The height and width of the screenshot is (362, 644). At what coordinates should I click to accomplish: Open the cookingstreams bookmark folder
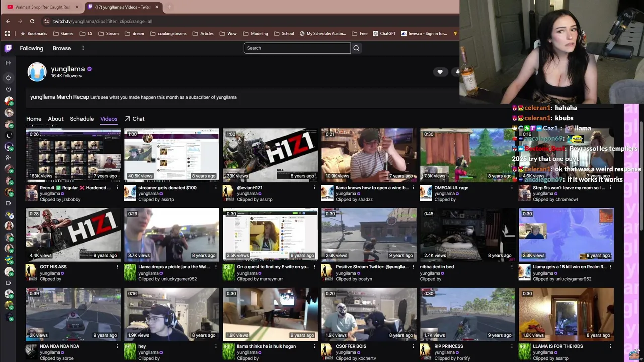click(168, 34)
